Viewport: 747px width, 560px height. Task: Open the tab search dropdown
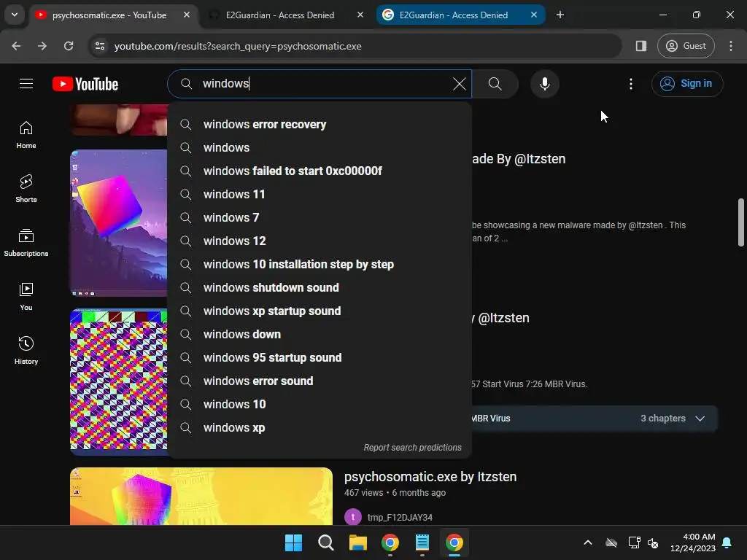coord(15,15)
